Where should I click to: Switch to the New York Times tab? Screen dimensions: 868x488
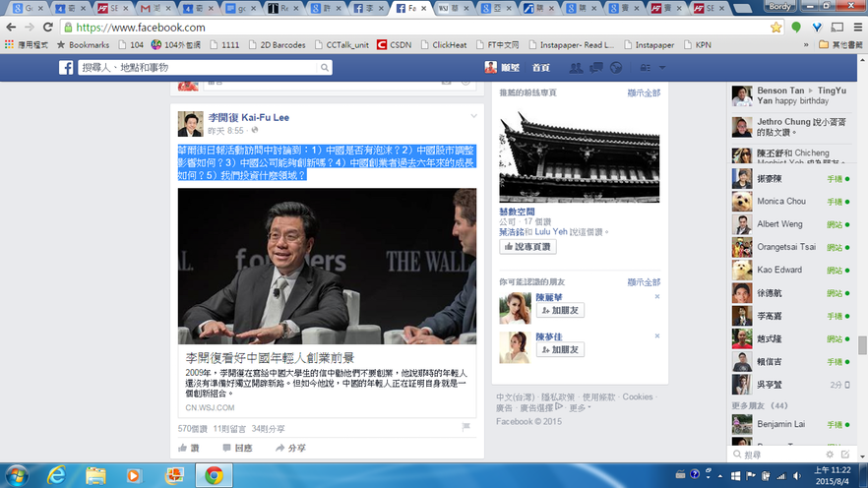pyautogui.click(x=281, y=8)
